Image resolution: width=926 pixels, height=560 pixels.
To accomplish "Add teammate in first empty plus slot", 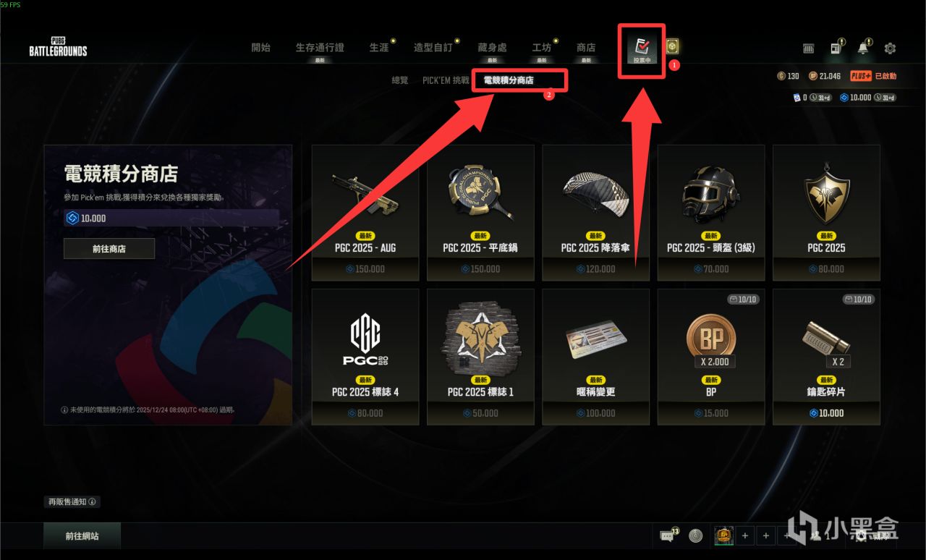I will click(x=744, y=536).
